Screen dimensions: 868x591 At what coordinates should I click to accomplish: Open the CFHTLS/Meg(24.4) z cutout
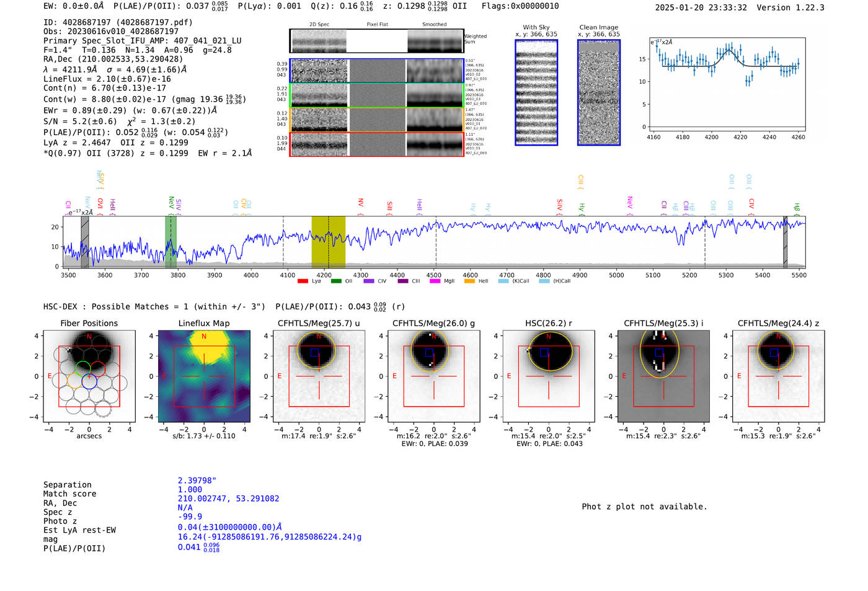pyautogui.click(x=778, y=377)
